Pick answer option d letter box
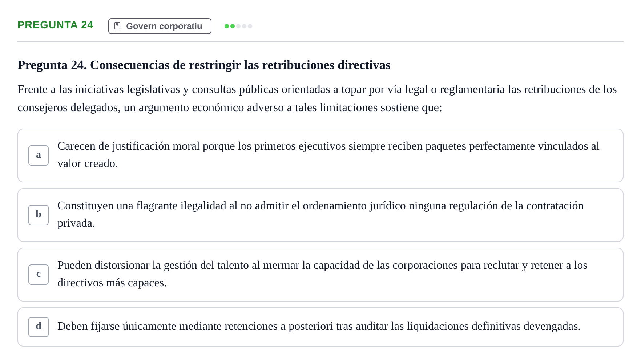This screenshot has width=641, height=364. 39,327
